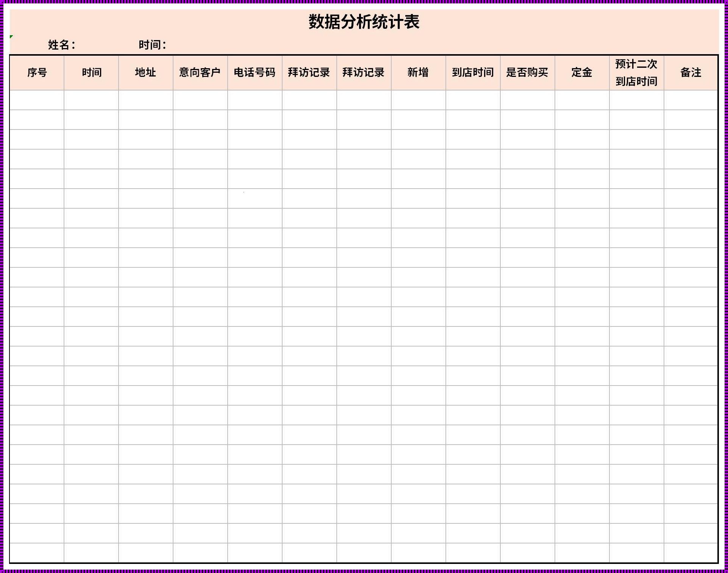Viewport: 728px width, 573px height.
Task: Select the 新增 column header
Action: pyautogui.click(x=419, y=72)
